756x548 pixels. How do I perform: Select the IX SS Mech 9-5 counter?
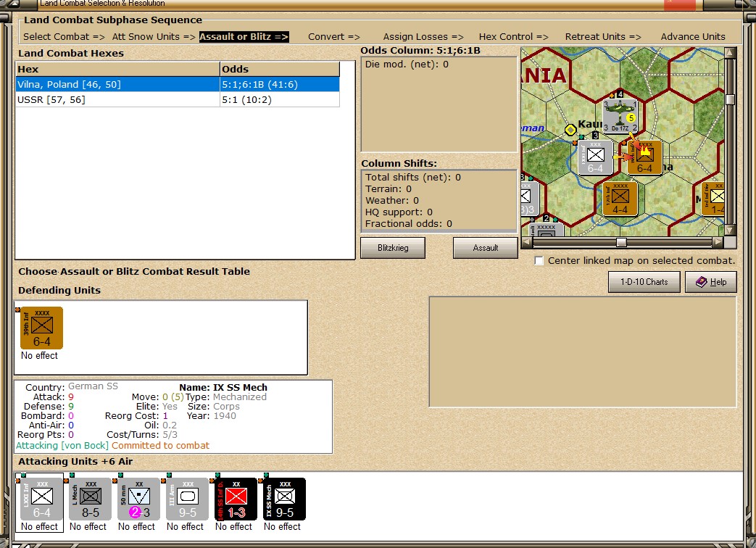pyautogui.click(x=284, y=499)
